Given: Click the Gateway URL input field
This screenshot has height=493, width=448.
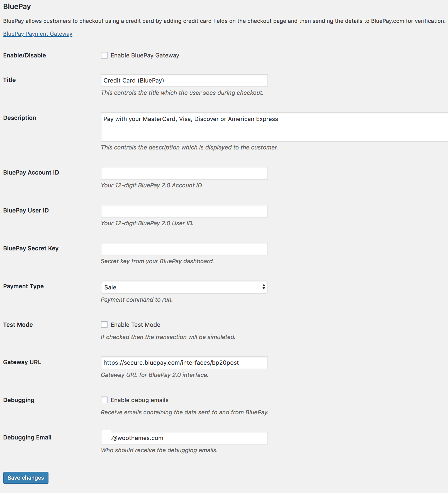Looking at the screenshot, I should (x=184, y=363).
